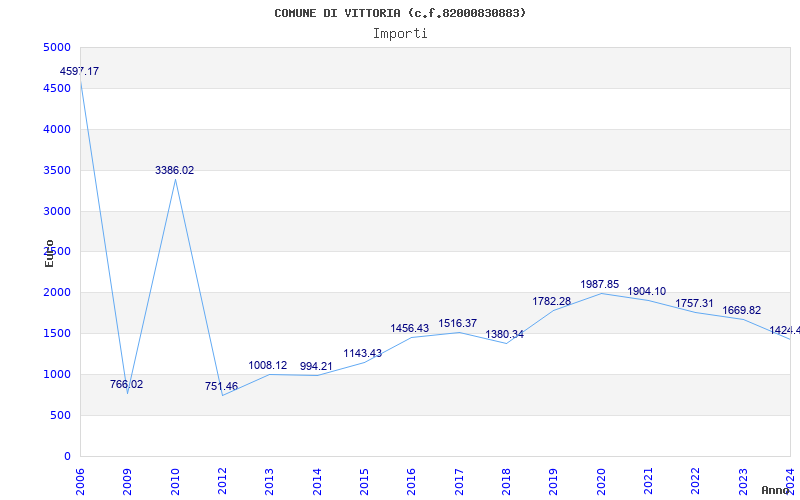Click the 4597.17 data label for 2006

tap(80, 71)
